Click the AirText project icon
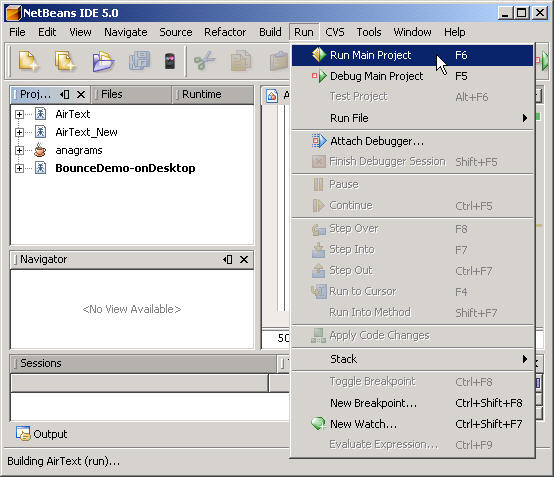Screen dimensions: 554x477 pos(40,114)
